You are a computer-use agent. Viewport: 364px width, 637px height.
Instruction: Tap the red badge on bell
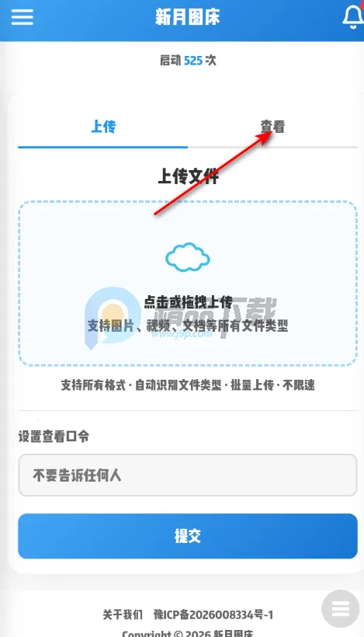[361, 5]
